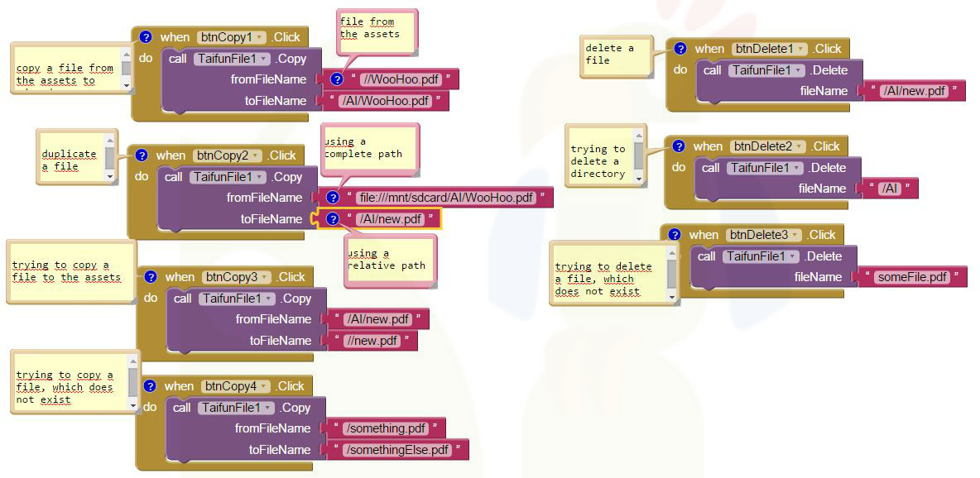Click comment icon on //WooHoo.pdf text block
The width and height of the screenshot is (980, 478).
[x=337, y=79]
